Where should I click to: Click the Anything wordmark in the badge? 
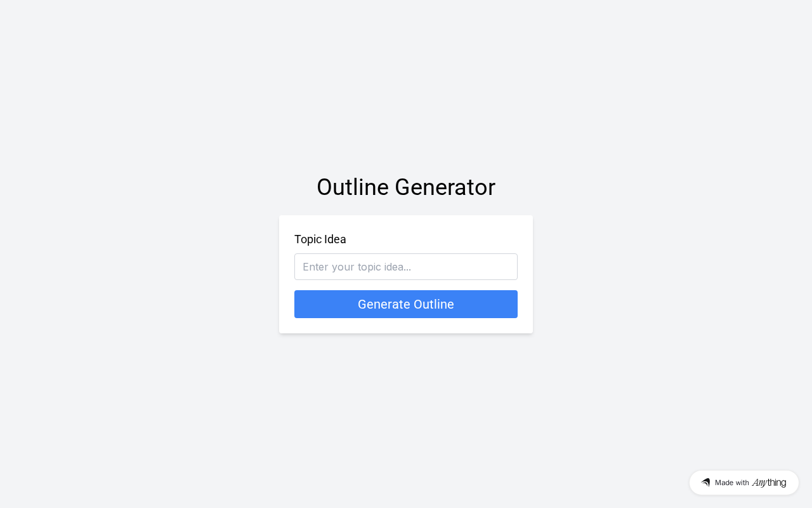pyautogui.click(x=769, y=483)
